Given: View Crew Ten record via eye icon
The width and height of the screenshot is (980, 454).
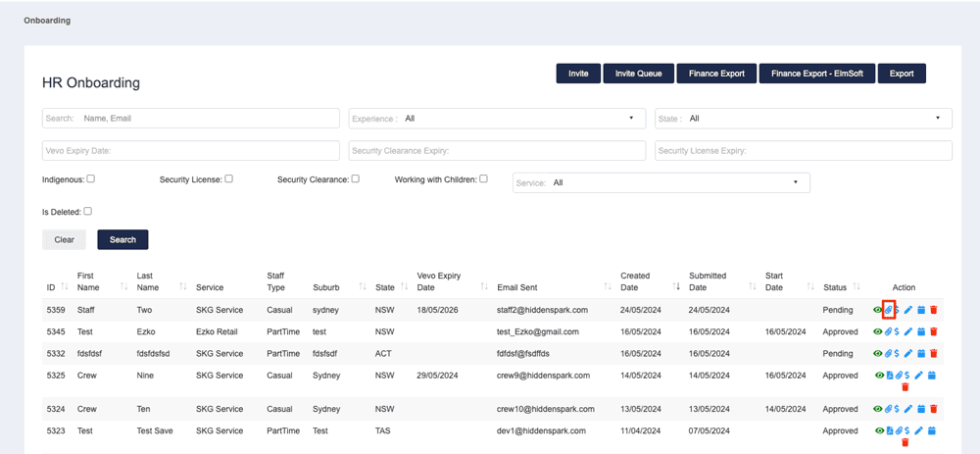Looking at the screenshot, I should (877, 409).
